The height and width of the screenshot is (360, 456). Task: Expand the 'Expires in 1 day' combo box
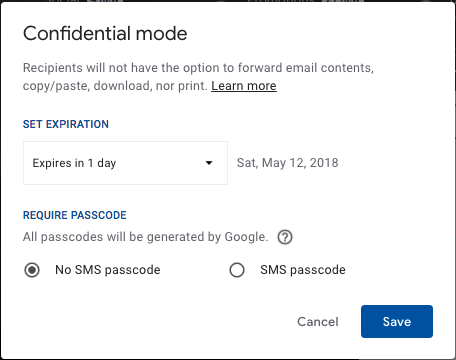point(125,163)
